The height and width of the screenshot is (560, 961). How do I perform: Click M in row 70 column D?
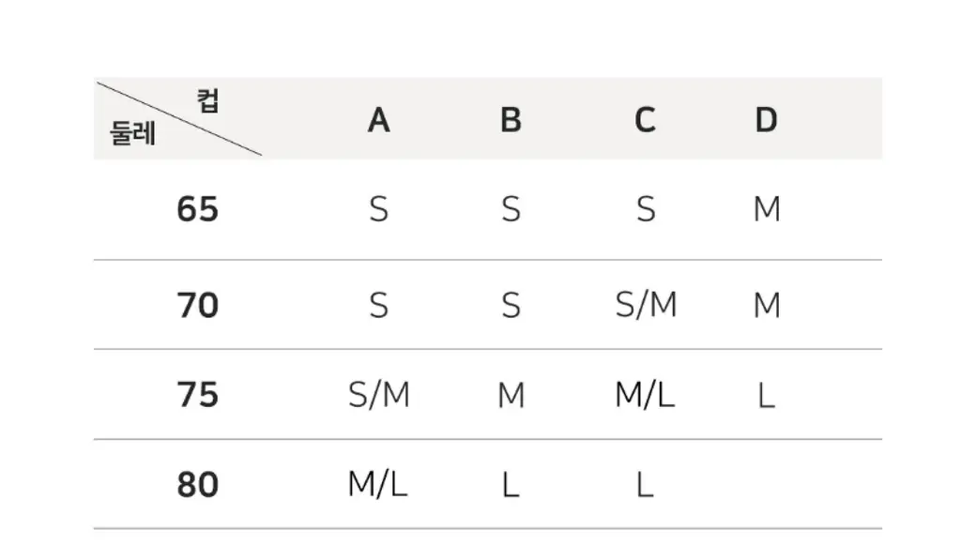[767, 305]
